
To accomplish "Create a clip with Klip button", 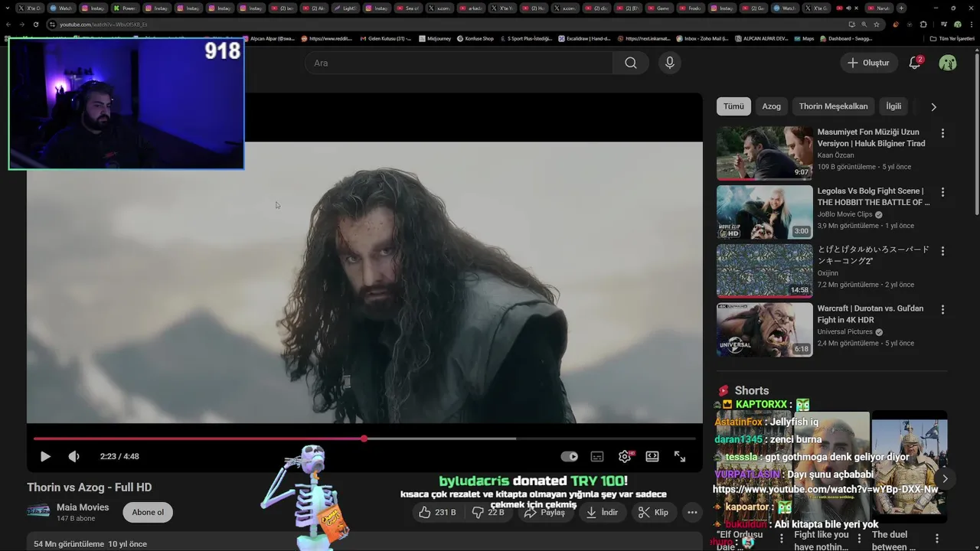I will point(654,512).
